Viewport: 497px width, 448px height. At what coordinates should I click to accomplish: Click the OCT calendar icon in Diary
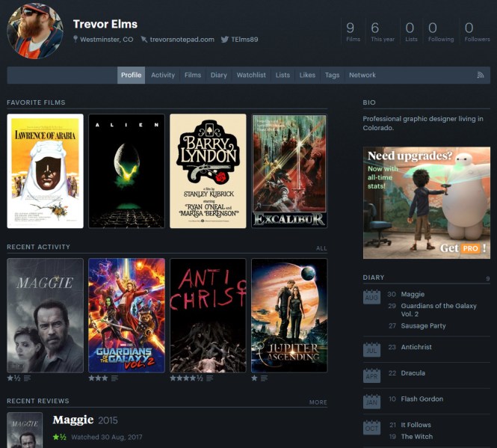pos(371,426)
